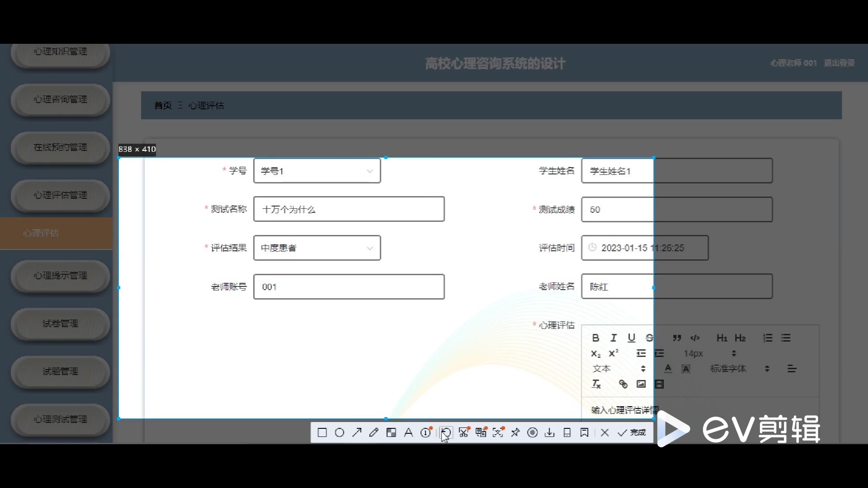Viewport: 868px width, 488px height.
Task: Click the 退出登录 link
Action: click(839, 63)
